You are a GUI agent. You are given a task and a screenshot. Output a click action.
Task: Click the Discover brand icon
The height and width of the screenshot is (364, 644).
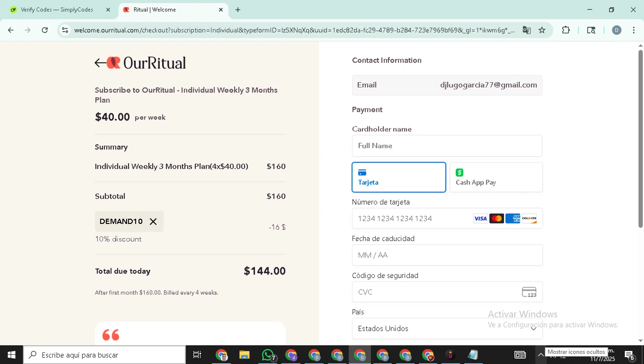529,219
